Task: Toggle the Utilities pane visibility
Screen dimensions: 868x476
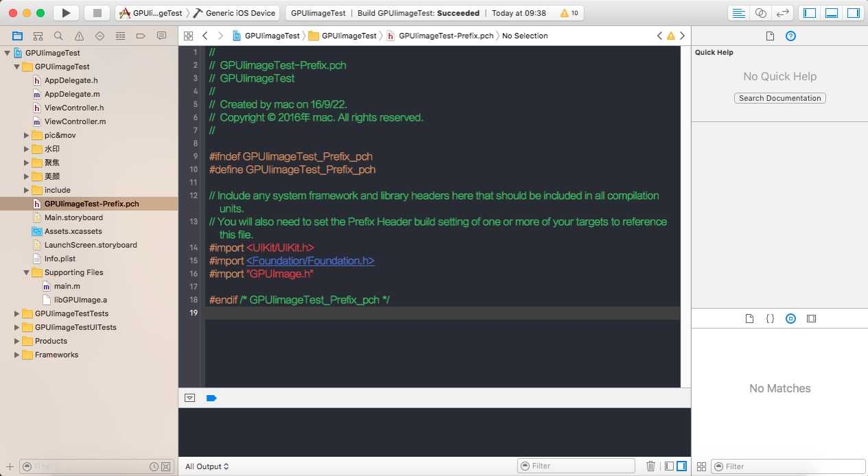Action: [x=854, y=12]
